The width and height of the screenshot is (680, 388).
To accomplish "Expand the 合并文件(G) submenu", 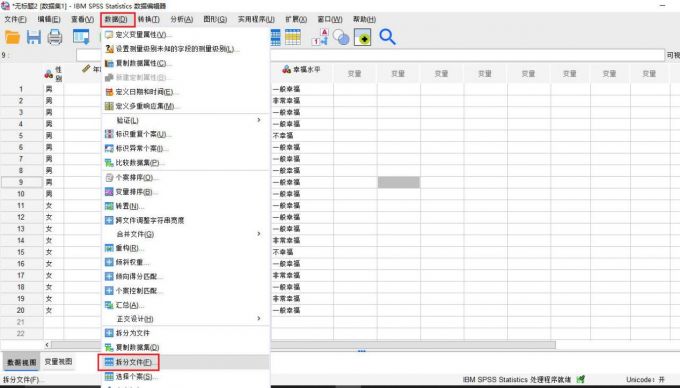I will [x=186, y=234].
